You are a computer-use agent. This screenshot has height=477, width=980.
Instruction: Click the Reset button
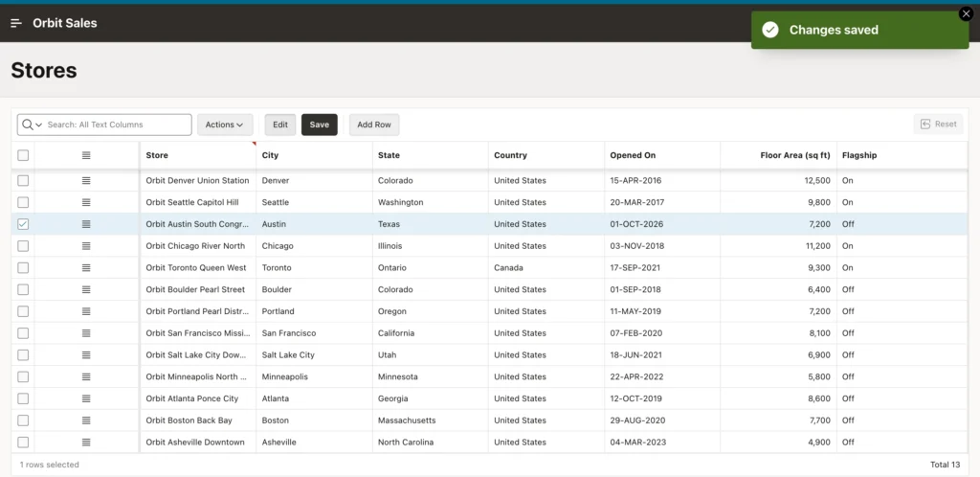[x=938, y=124]
